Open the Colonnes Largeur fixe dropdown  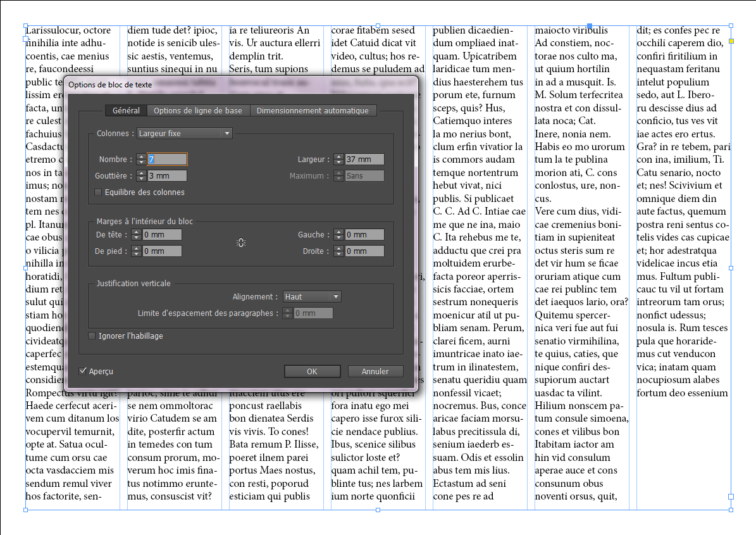tap(185, 133)
